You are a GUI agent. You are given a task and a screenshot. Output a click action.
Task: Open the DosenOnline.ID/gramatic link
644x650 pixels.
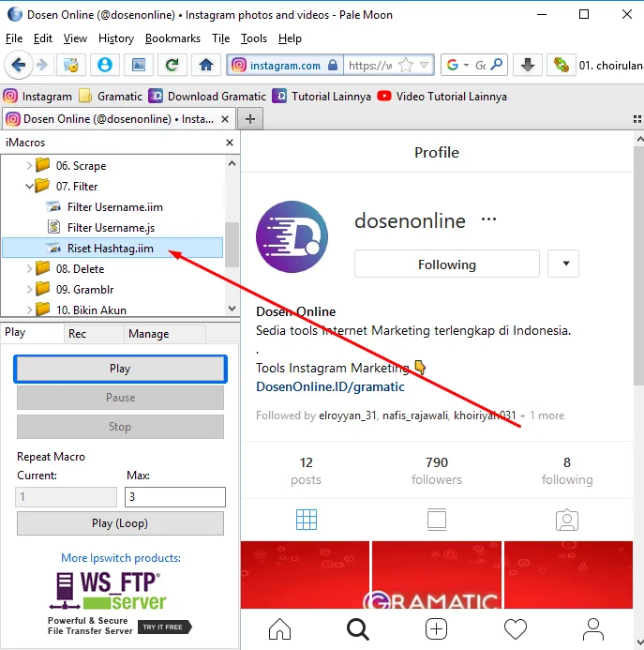330,386
